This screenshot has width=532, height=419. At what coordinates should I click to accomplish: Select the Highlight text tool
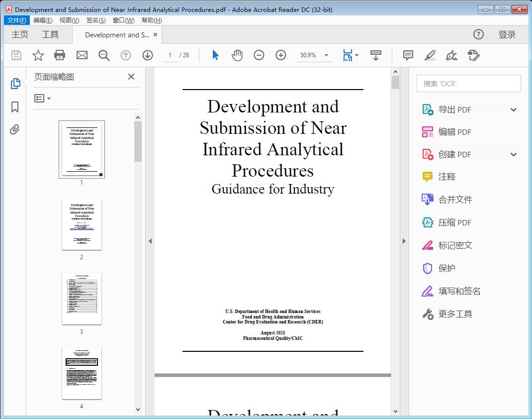coord(429,56)
